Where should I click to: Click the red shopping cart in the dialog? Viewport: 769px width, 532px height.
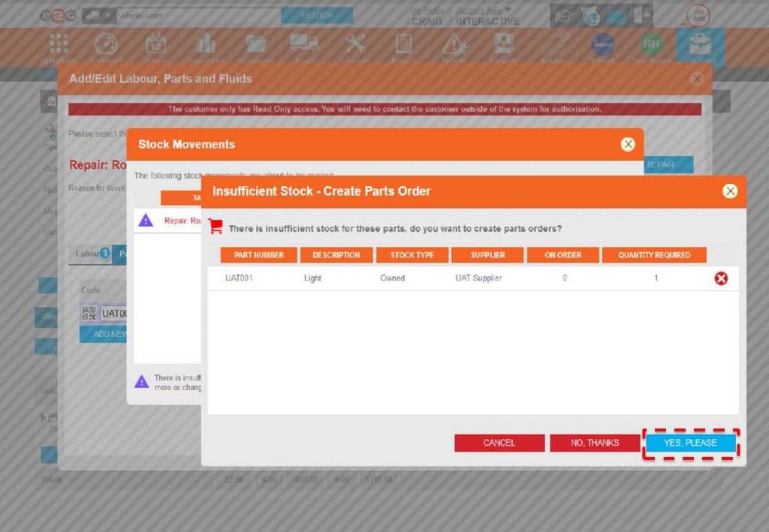click(217, 226)
